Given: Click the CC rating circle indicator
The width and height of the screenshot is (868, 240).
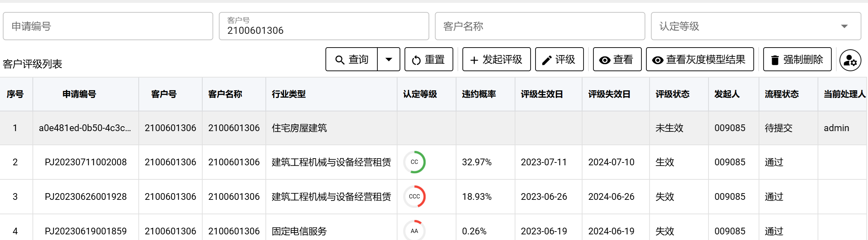Looking at the screenshot, I should click(x=414, y=162).
